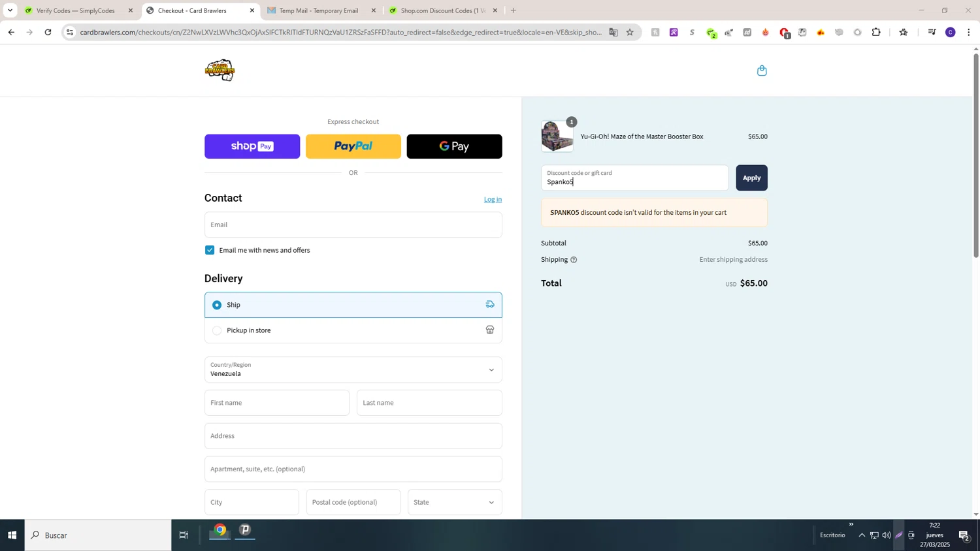980x551 pixels.
Task: Pay with Google Pay button
Action: pos(454,146)
